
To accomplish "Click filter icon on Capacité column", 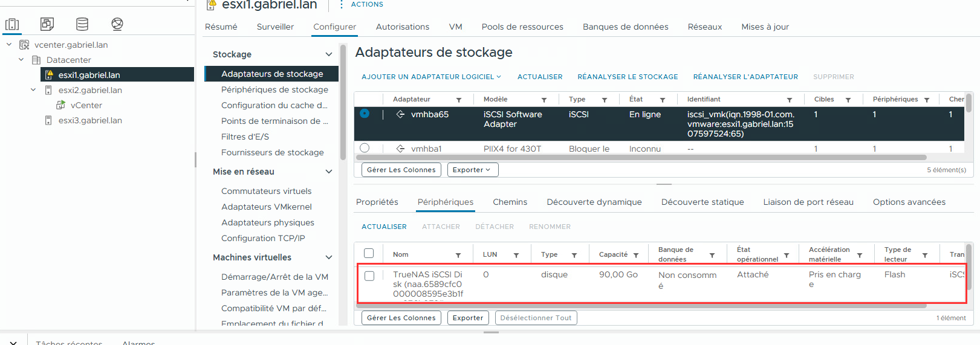I will click(x=636, y=255).
